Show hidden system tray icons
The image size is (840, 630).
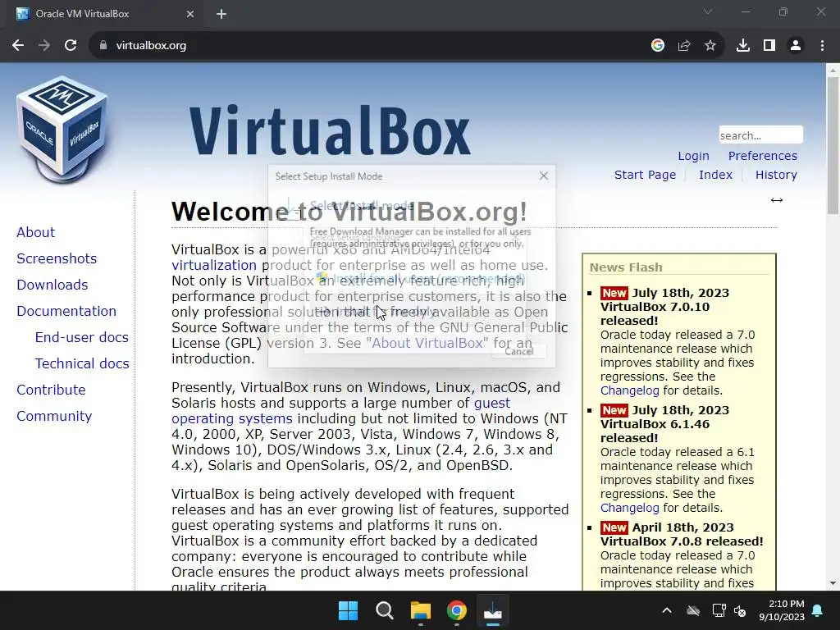[667, 610]
